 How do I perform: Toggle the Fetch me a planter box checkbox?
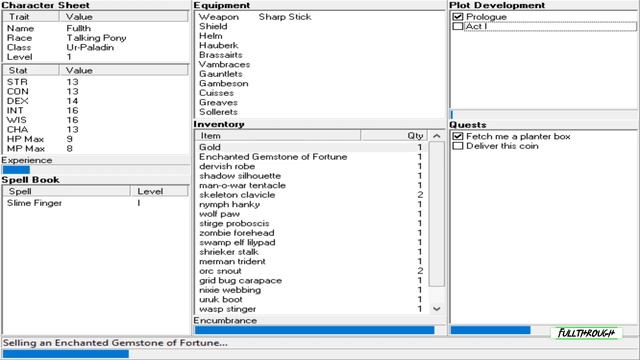[x=458, y=136]
